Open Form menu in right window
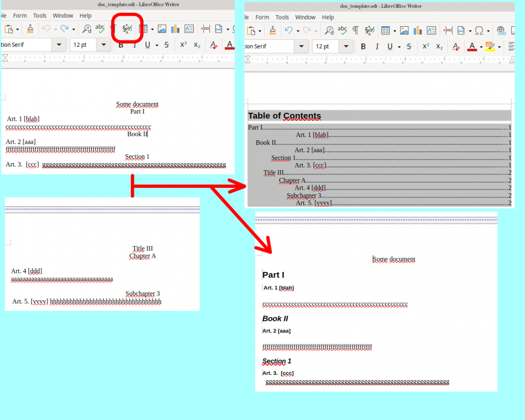525x420 pixels. pyautogui.click(x=262, y=17)
